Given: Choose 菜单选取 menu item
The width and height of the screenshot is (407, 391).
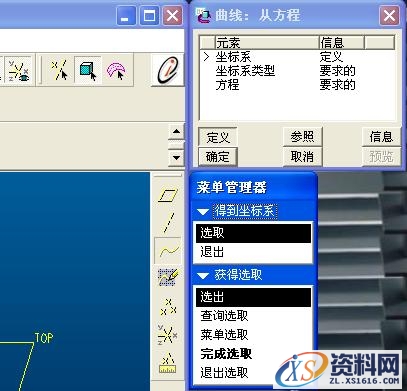Looking at the screenshot, I should [253, 335].
